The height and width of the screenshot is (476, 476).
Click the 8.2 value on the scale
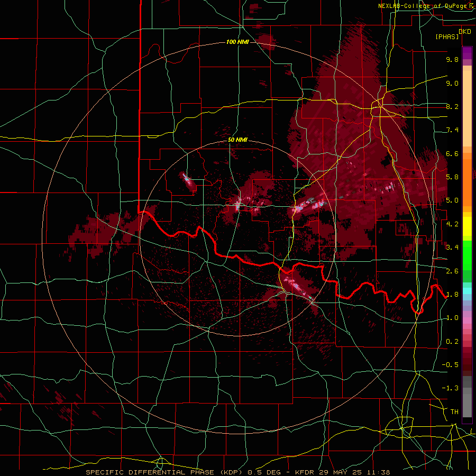452,106
